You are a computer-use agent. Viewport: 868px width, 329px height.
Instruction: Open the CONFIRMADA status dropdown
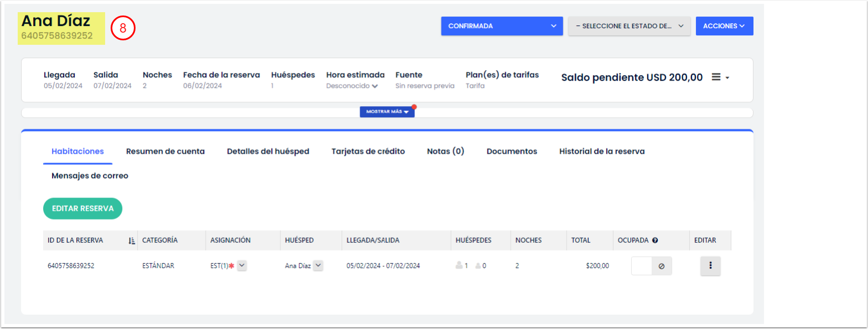[502, 26]
